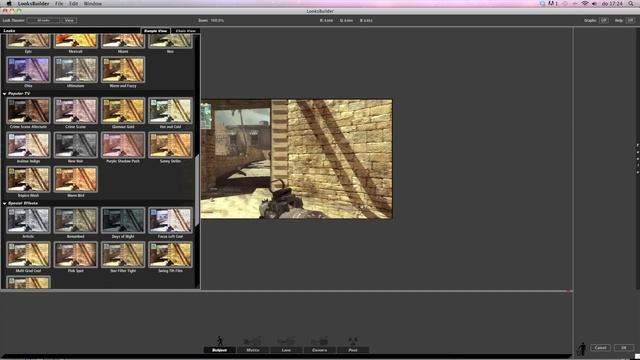Apply the Tropico Wash look preset
This screenshot has width=640, height=360.
click(x=28, y=179)
